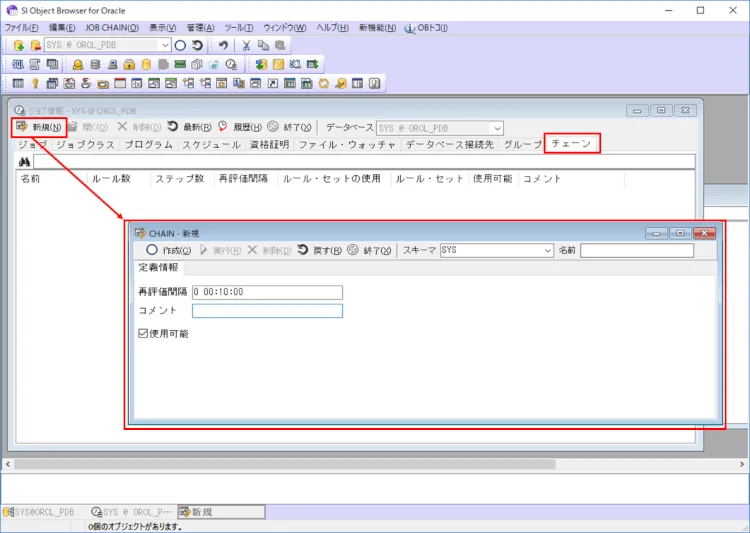Viewport: 750px width, 533px height.
Task: Open the ヘルプ(H) menu
Action: coord(332,28)
